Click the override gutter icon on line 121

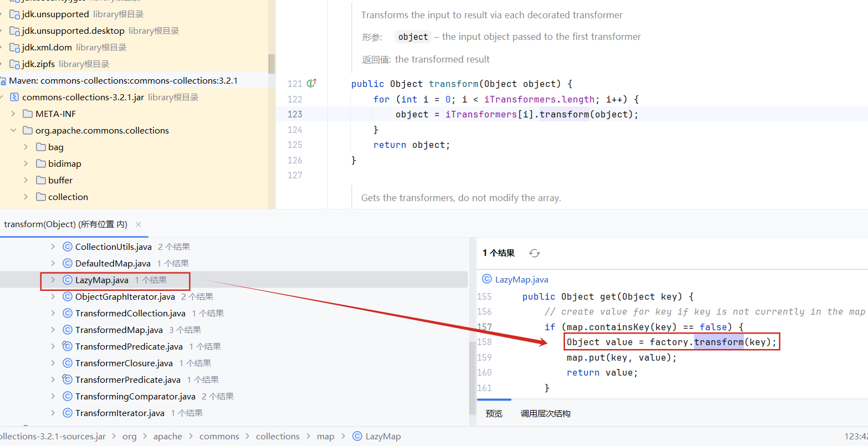point(311,83)
